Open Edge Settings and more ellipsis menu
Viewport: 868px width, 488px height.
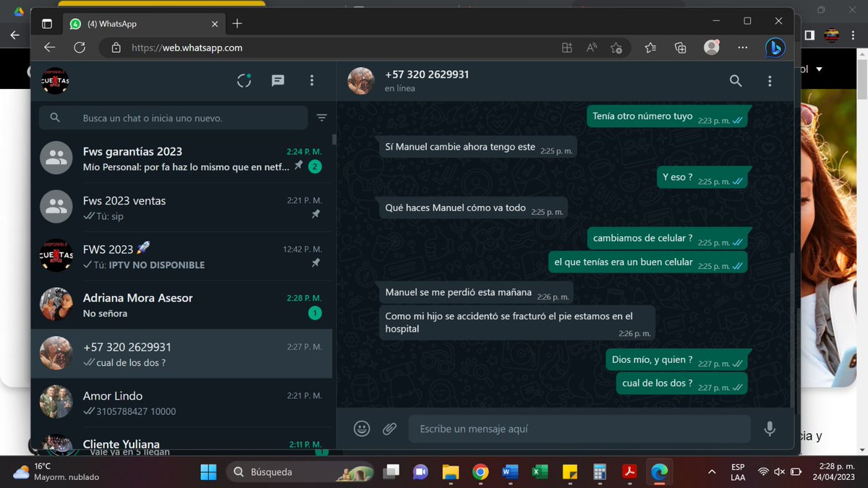(743, 48)
